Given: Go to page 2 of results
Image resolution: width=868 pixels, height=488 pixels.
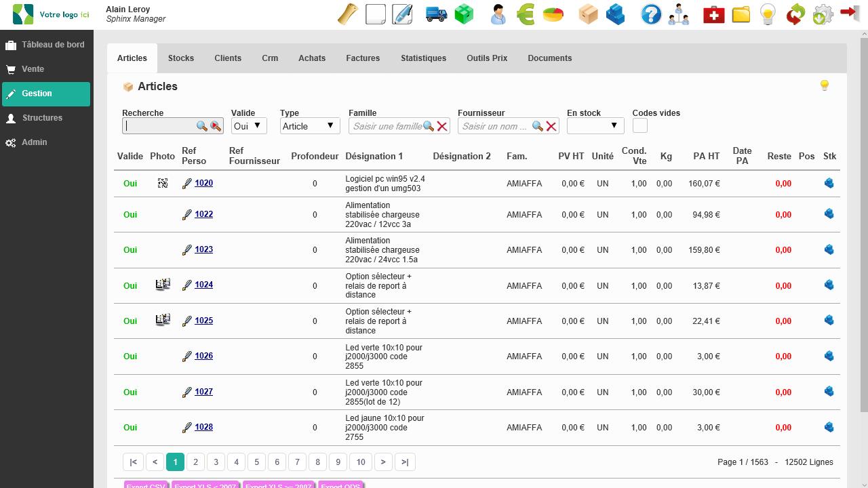Looking at the screenshot, I should 195,462.
